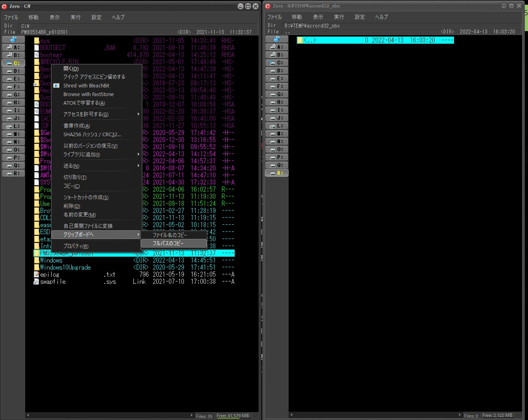Open the 設定 menu in left window
The width and height of the screenshot is (528, 420).
coord(96,17)
